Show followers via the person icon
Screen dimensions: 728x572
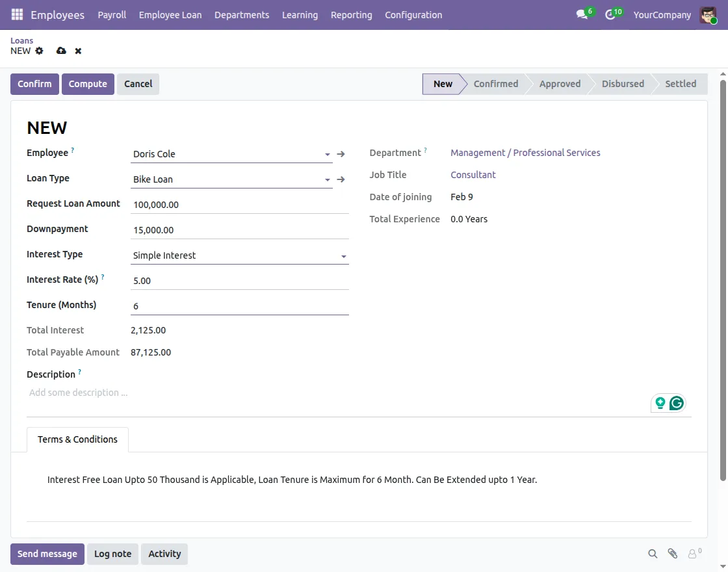tap(692, 554)
